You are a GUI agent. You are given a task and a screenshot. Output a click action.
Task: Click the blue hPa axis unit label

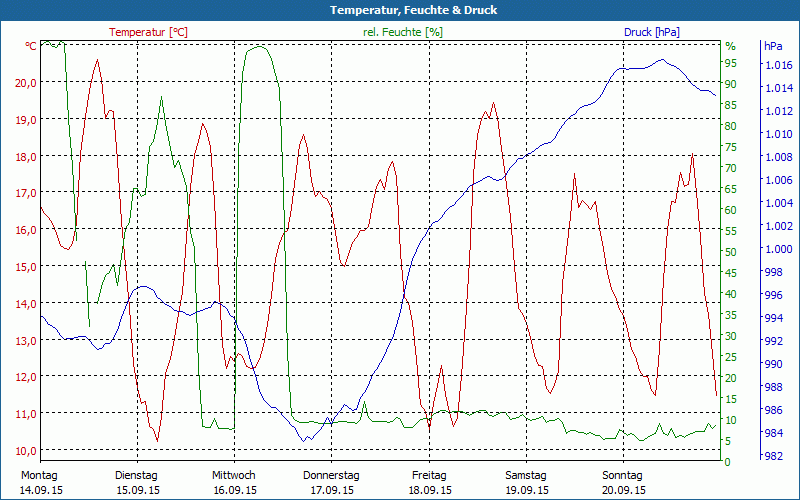[x=773, y=46]
